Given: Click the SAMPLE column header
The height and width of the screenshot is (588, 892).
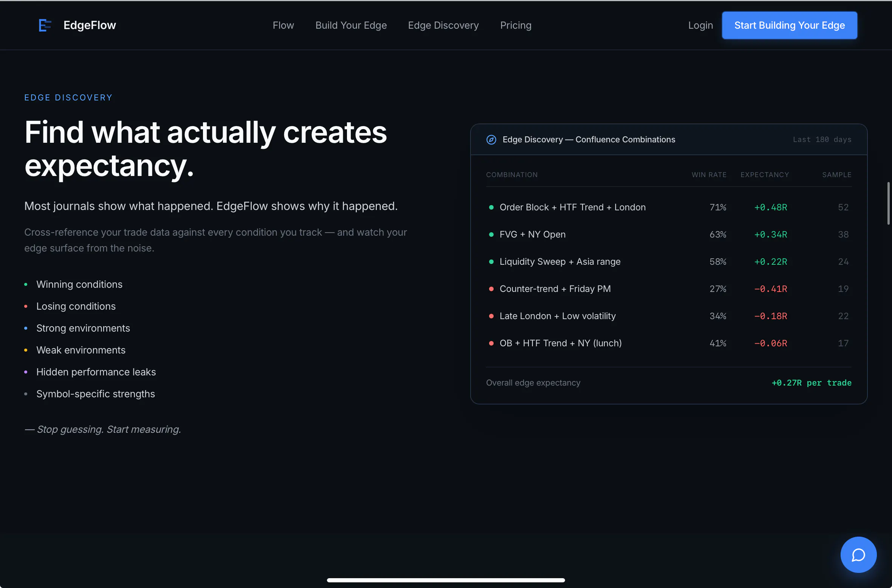Looking at the screenshot, I should coord(837,175).
